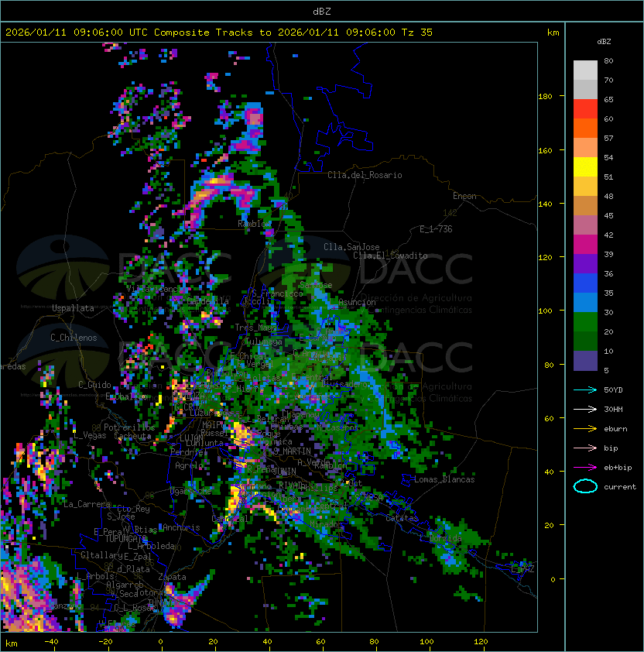Click the 'E_1-736' map label
644x652 pixels.
436,229
